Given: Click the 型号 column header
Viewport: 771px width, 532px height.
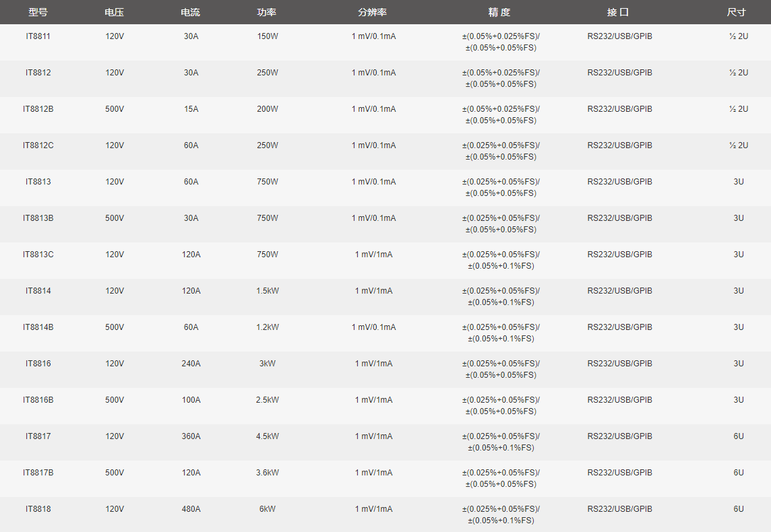Looking at the screenshot, I should coord(38,12).
